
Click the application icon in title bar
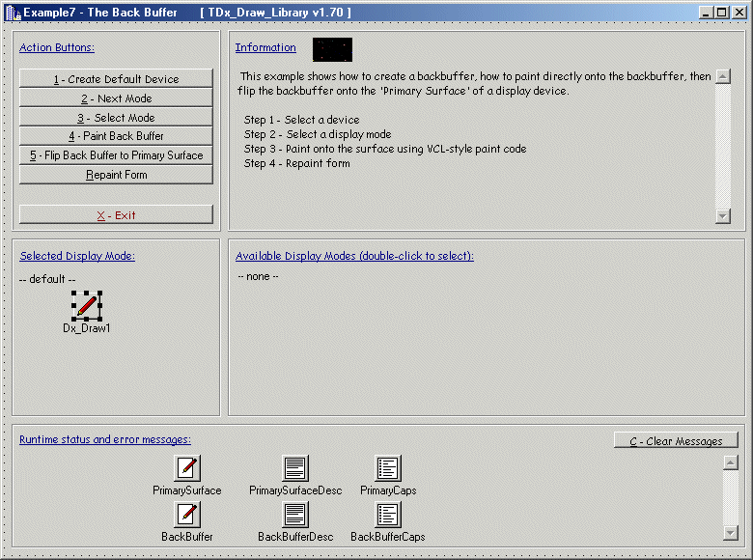(13, 13)
